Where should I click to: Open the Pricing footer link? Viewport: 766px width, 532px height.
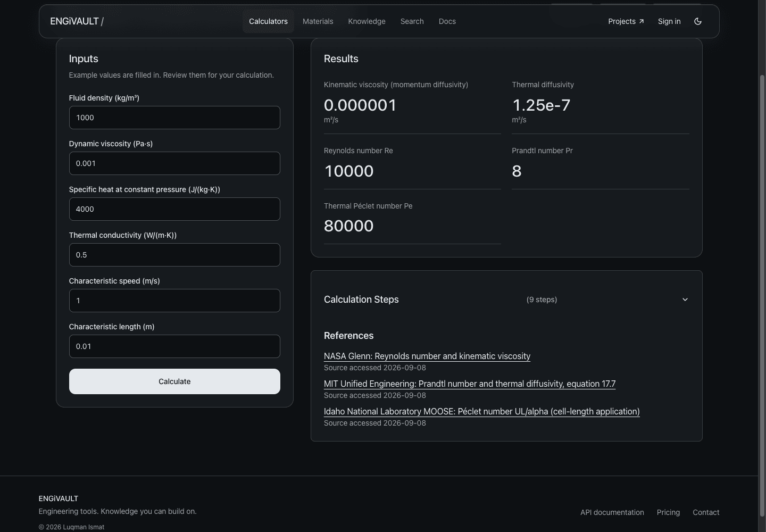pos(668,512)
